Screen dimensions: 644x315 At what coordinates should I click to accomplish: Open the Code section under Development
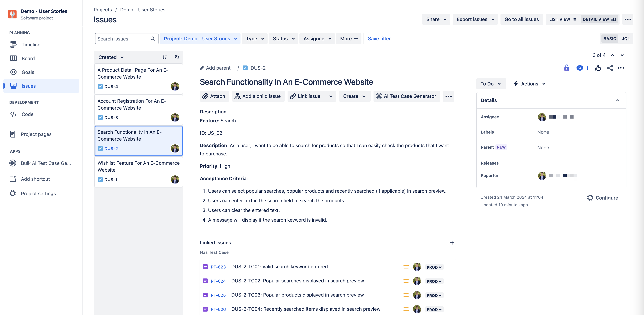click(28, 114)
